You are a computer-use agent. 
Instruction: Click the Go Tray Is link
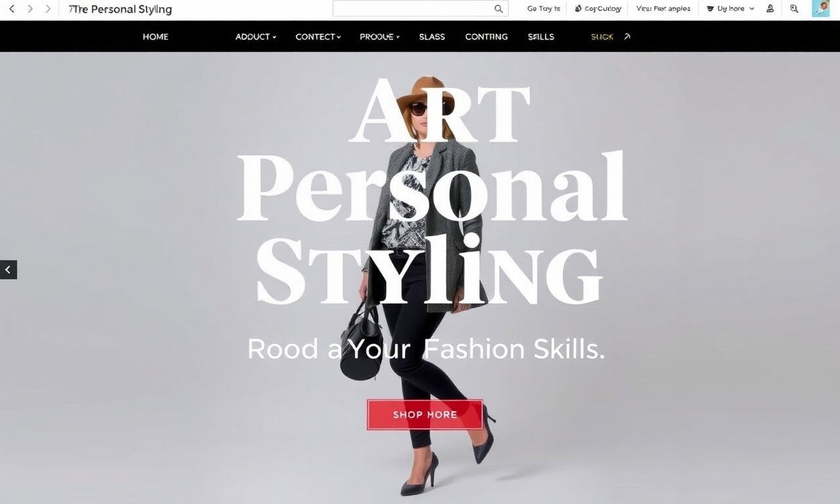coord(543,9)
